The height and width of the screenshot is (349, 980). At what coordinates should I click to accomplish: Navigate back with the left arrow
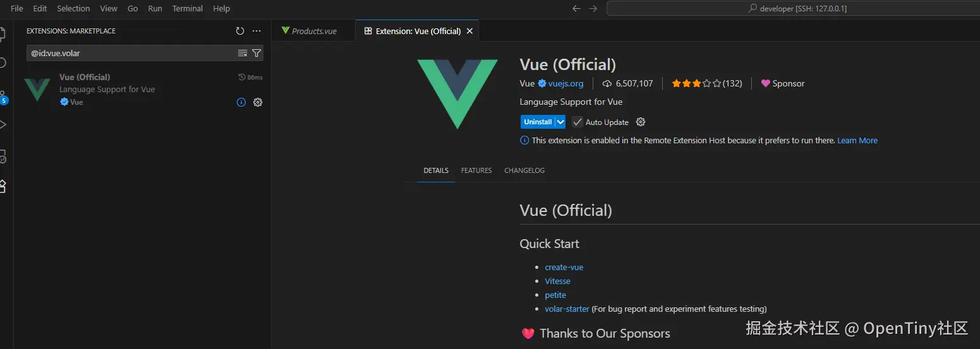[576, 9]
